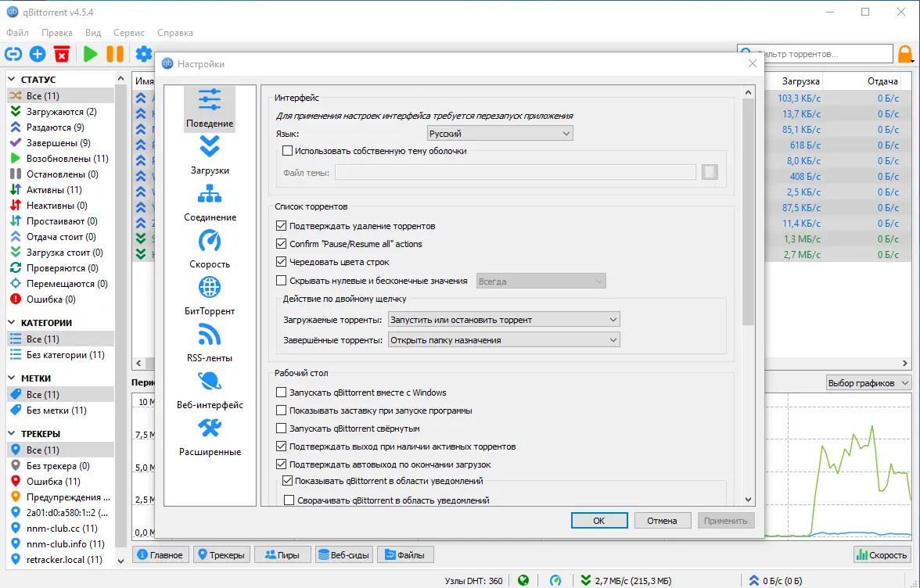This screenshot has width=920, height=588.
Task: Uncheck Подтверждать выход при наличии активных торрентов
Action: 281,446
